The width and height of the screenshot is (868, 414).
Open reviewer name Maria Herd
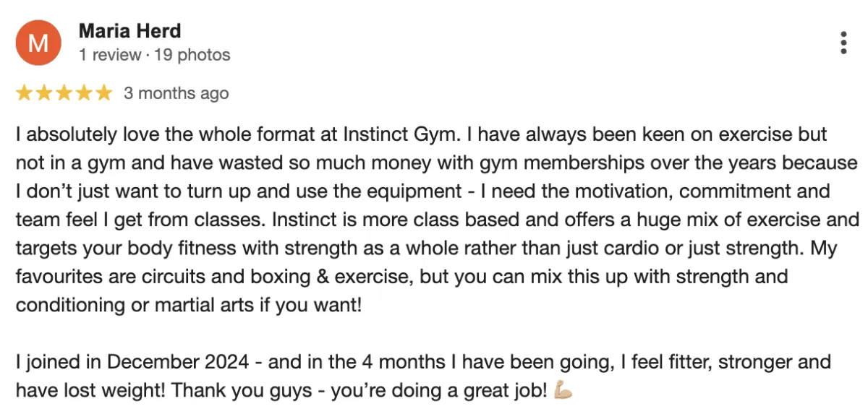coord(129,32)
